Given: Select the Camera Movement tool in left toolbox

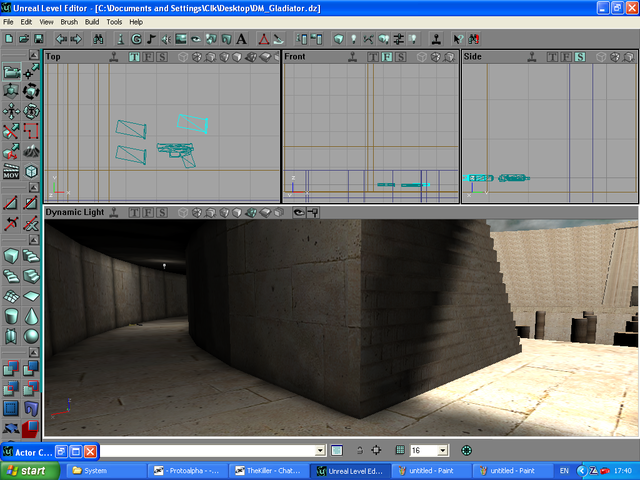Looking at the screenshot, I should click(x=11, y=71).
